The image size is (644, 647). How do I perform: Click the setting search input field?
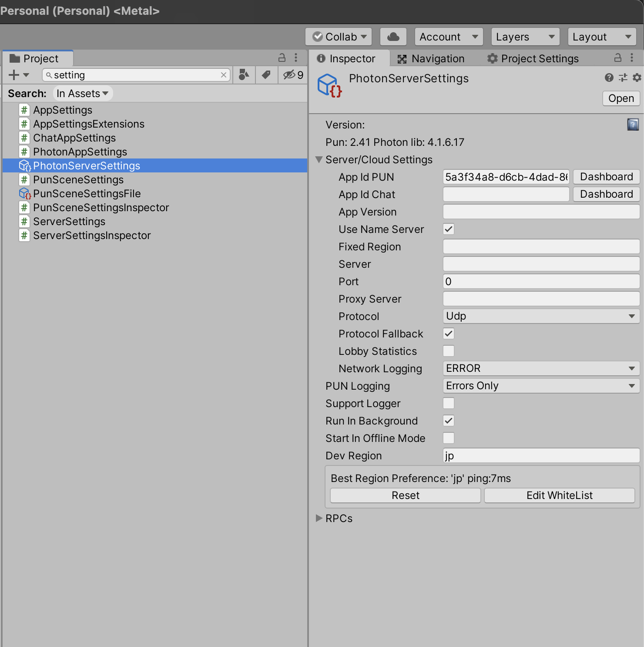point(136,75)
